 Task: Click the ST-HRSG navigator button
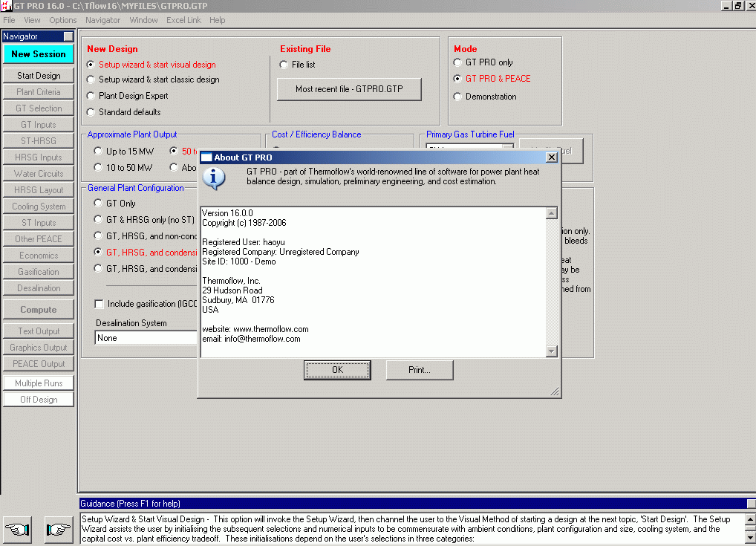click(39, 141)
